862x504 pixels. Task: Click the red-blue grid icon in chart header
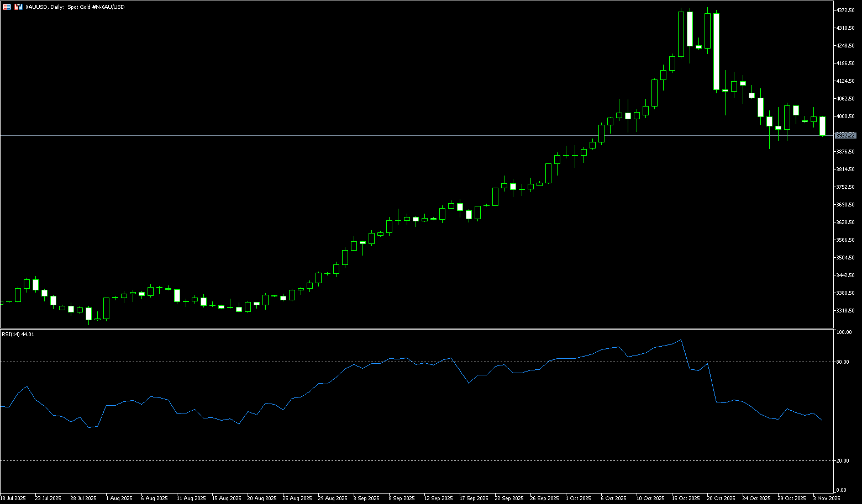click(7, 7)
